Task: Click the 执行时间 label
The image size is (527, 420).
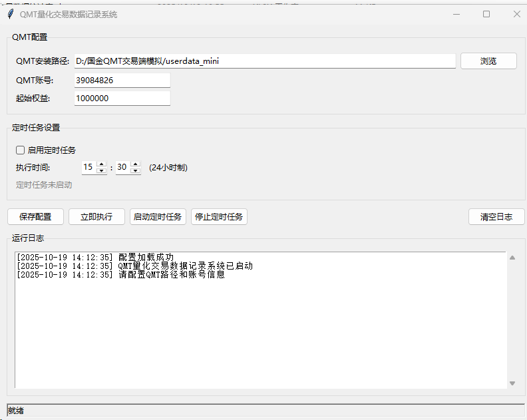Action: coord(33,168)
